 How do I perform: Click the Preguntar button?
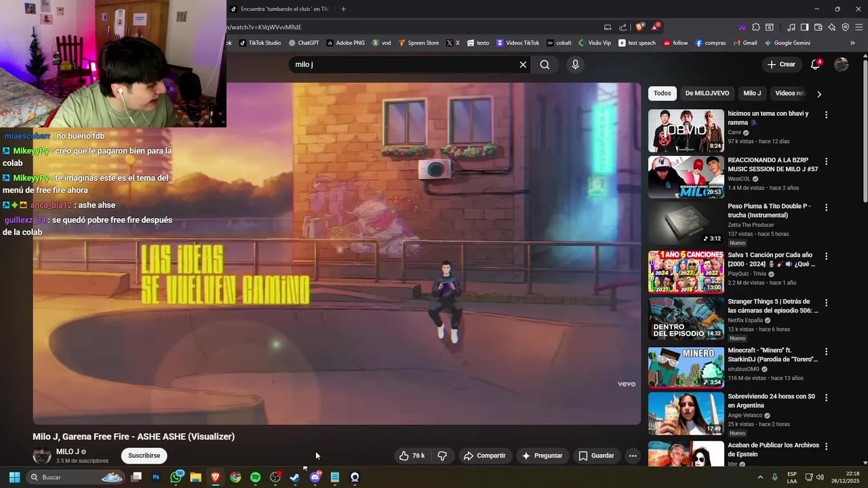coord(541,455)
